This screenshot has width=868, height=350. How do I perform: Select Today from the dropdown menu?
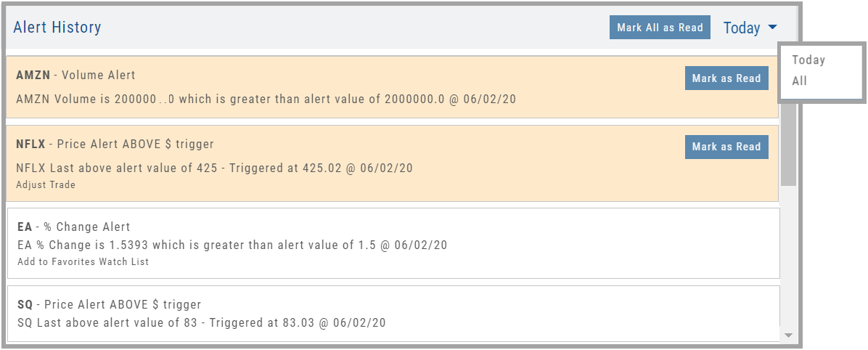click(808, 60)
